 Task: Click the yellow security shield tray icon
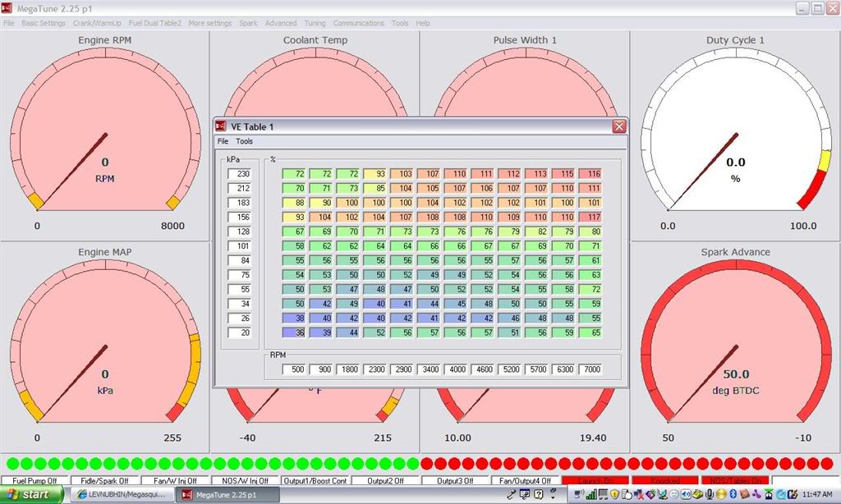click(614, 494)
